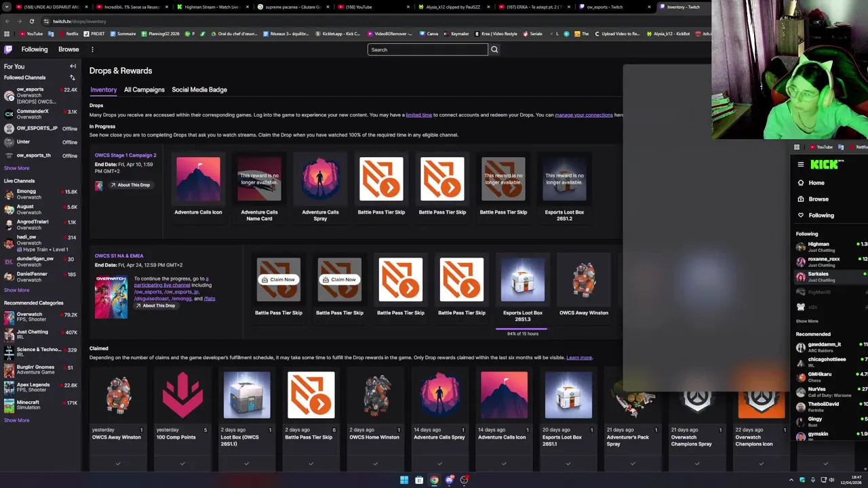
Task: Open the Learn more link in Claimed
Action: click(579, 358)
